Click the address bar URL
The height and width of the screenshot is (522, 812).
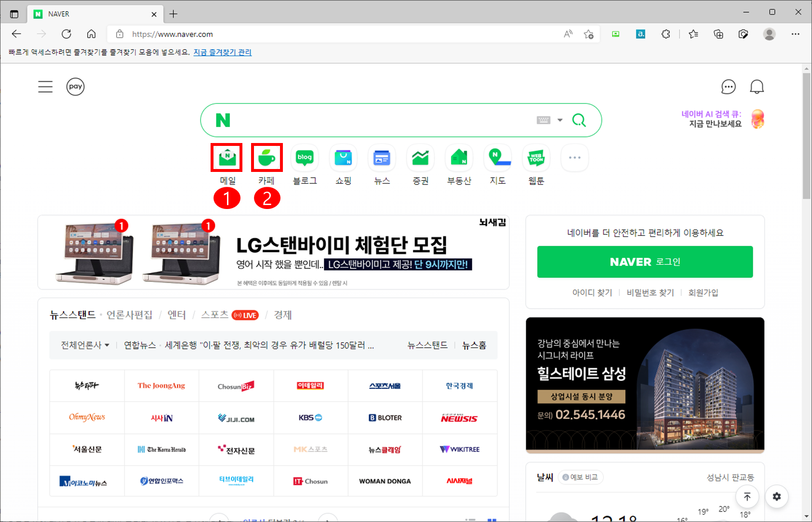[x=172, y=34]
